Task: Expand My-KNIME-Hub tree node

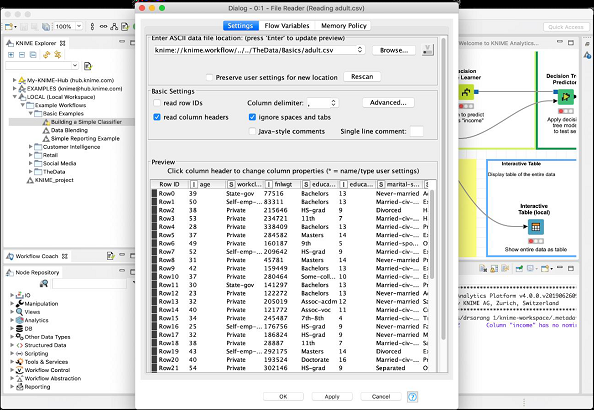Action: coord(14,80)
